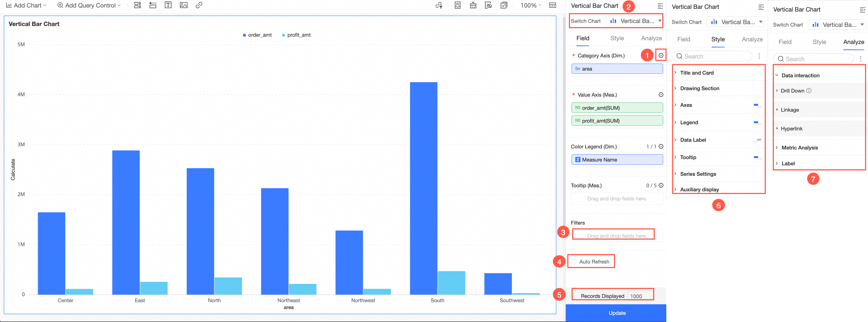Click the Search box in Analyze panel
This screenshot has height=322, width=868.
tap(813, 59)
